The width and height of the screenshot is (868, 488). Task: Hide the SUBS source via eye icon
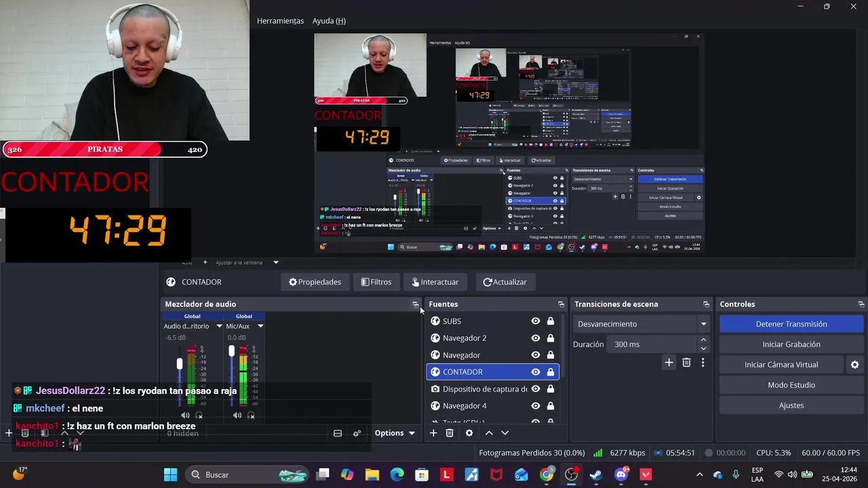[x=536, y=321]
